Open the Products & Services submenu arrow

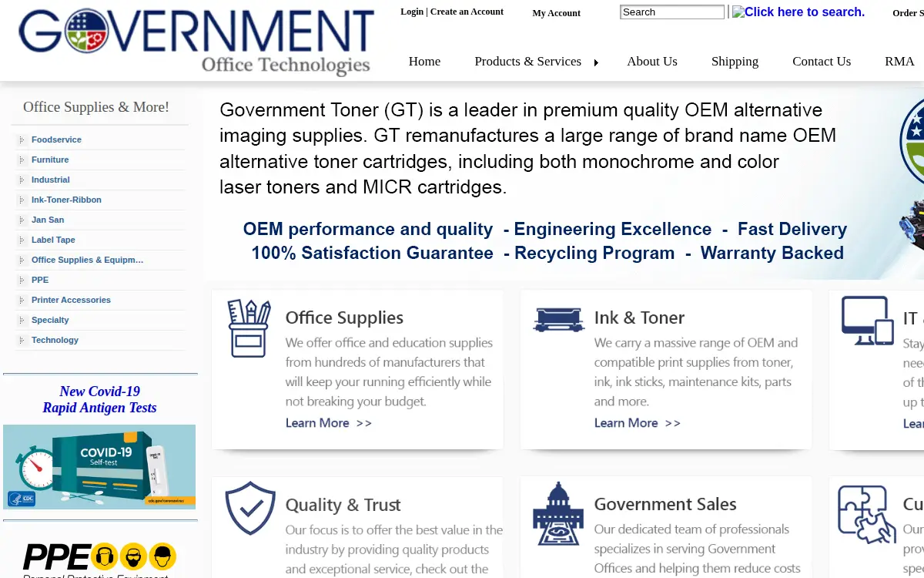[x=596, y=62]
